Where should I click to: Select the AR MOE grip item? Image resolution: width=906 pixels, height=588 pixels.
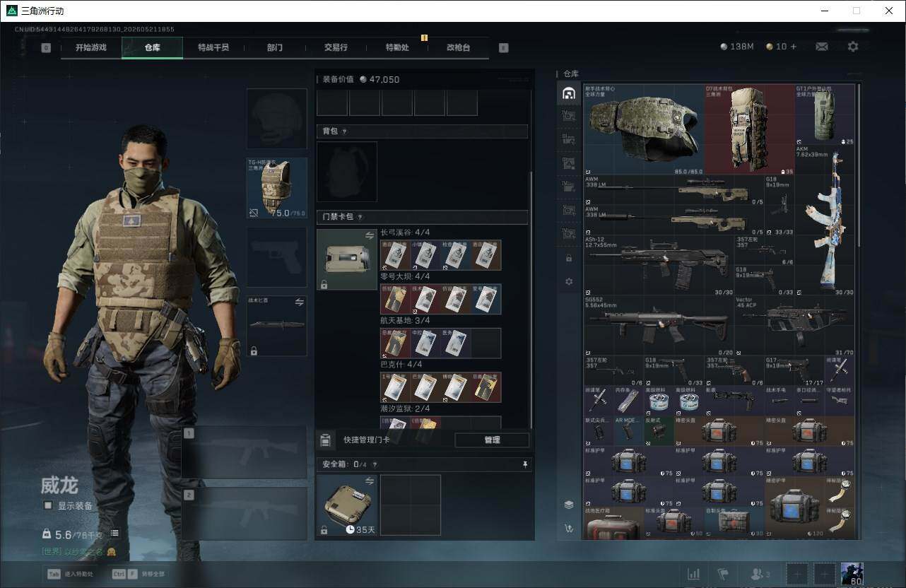(628, 430)
